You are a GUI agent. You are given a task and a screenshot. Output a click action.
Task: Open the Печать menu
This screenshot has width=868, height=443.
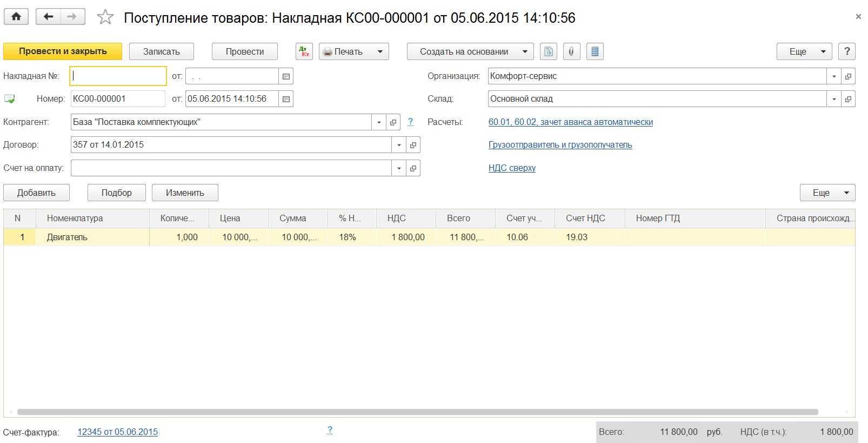tap(353, 51)
